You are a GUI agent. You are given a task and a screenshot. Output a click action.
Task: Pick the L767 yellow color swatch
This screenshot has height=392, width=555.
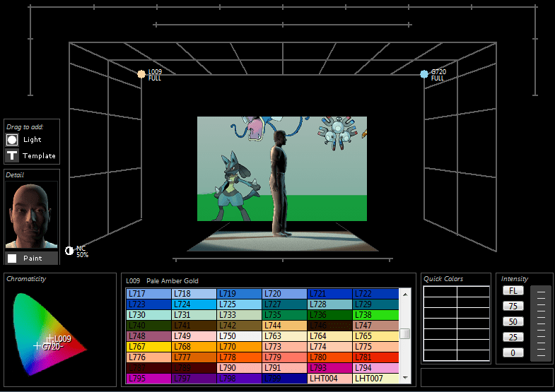148,346
